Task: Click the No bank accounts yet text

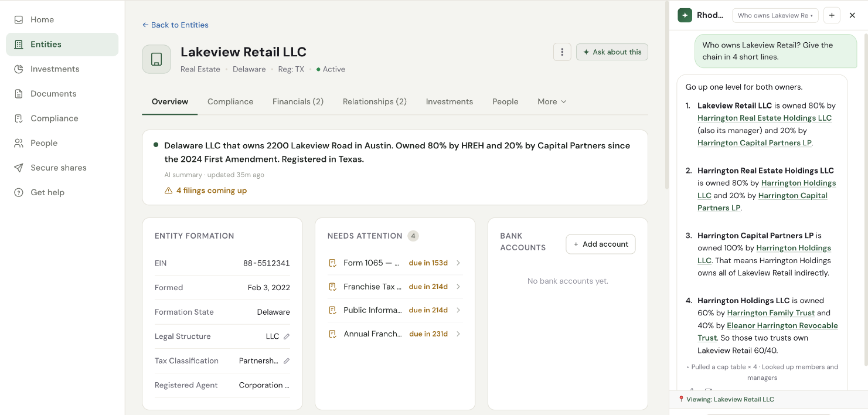Action: (x=568, y=281)
